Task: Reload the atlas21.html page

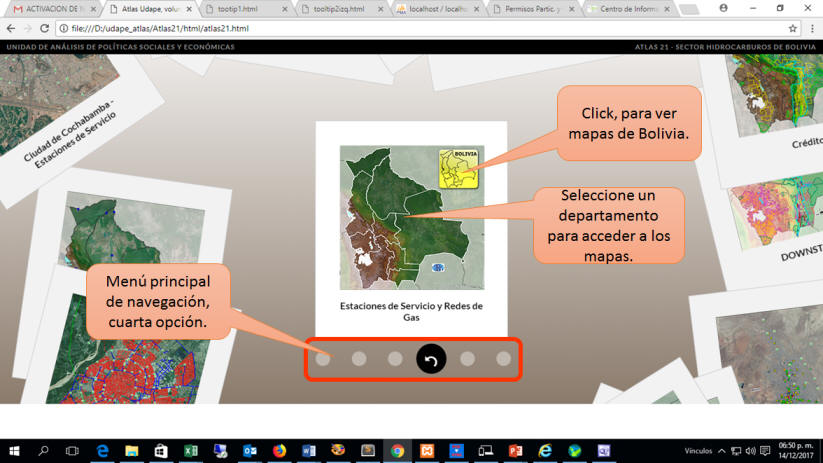Action: click(45, 28)
